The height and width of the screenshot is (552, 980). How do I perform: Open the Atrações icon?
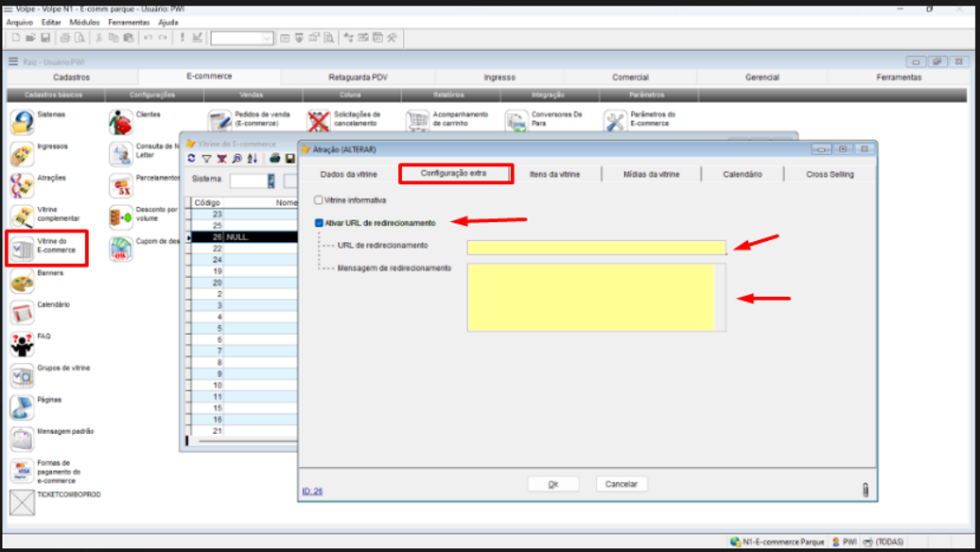pyautogui.click(x=22, y=185)
